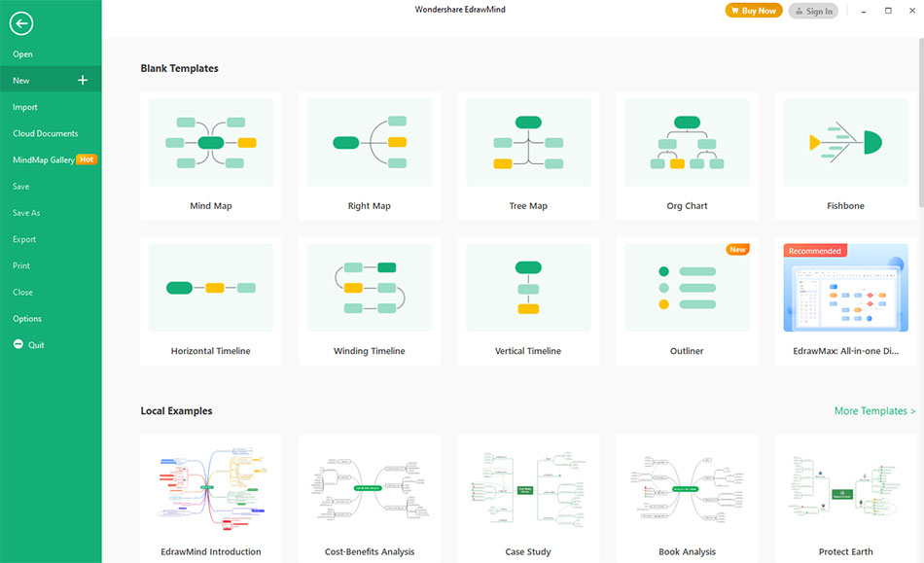The height and width of the screenshot is (563, 924).
Task: Click the 'EdrawMind Introduction' caption
Action: click(211, 551)
